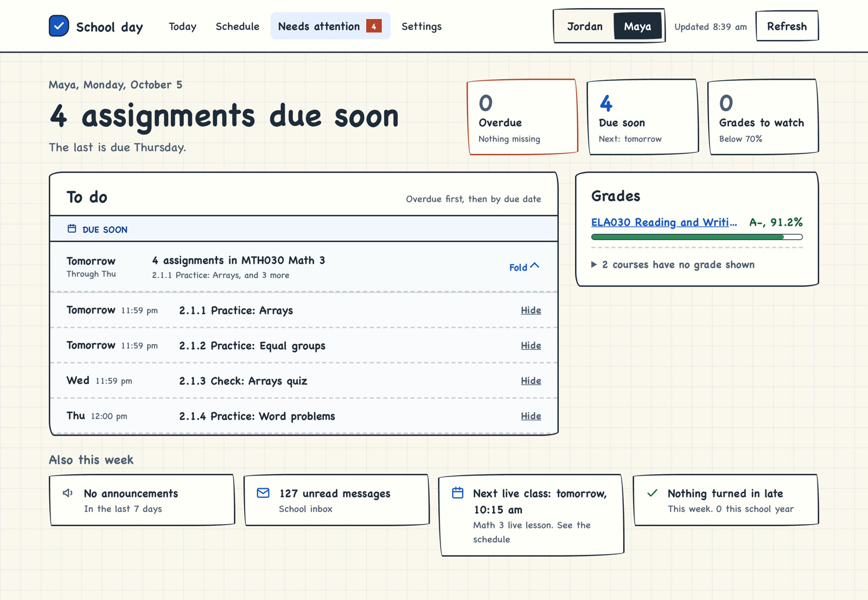Click the red 4 badge on Needs attention
This screenshot has width=868, height=600.
point(374,26)
